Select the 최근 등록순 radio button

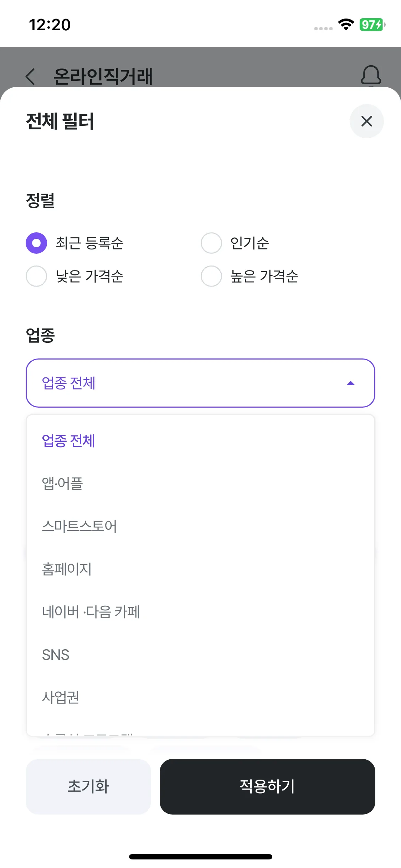[36, 243]
